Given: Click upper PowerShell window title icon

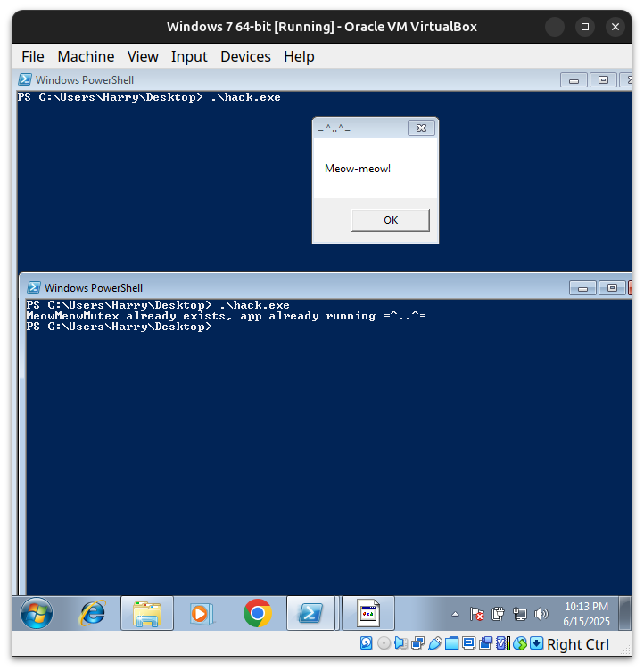Looking at the screenshot, I should (25, 79).
